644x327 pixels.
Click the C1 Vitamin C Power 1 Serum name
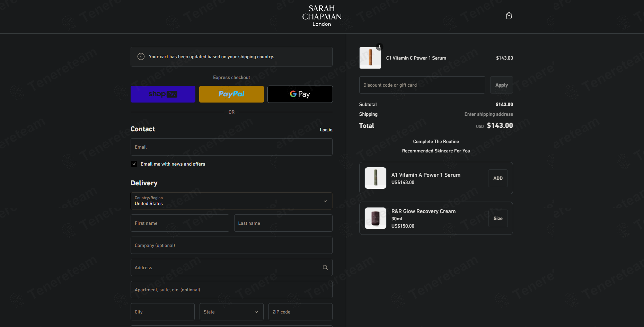click(416, 58)
